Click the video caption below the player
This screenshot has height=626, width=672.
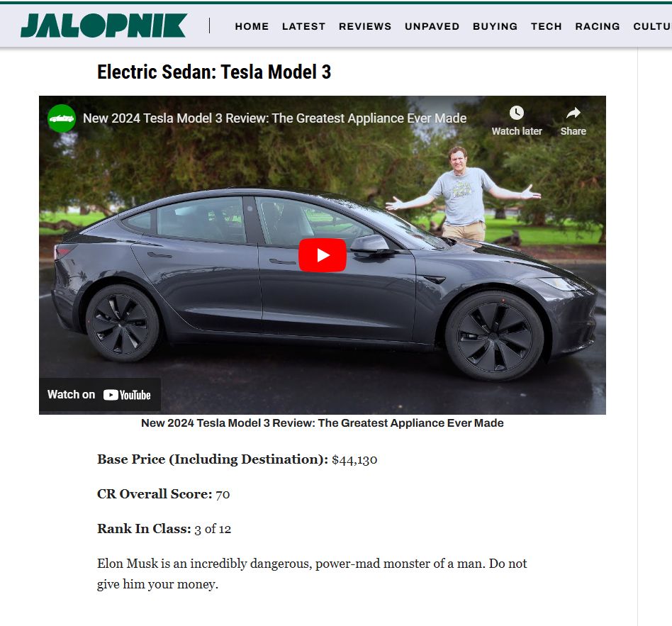[323, 423]
